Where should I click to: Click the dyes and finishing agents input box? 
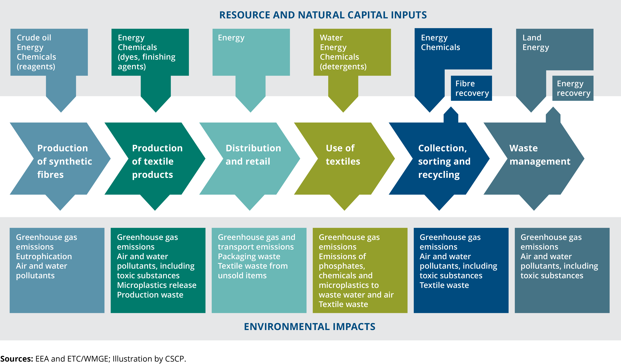pyautogui.click(x=150, y=52)
